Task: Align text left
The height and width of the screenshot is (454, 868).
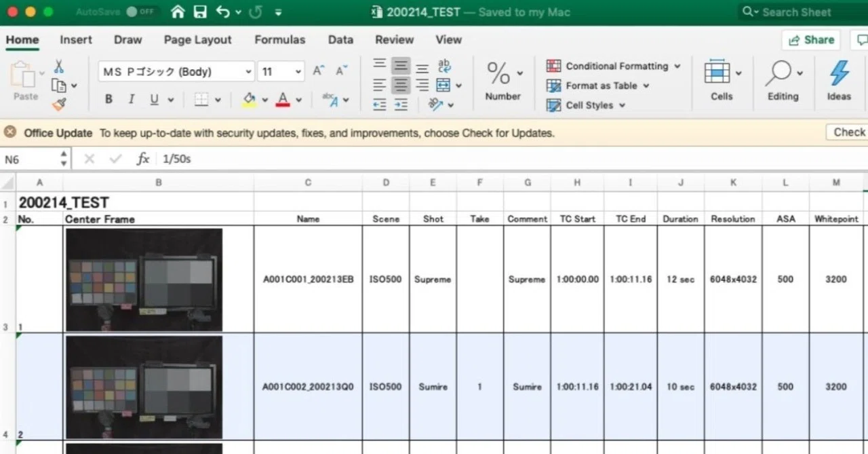Action: [380, 86]
